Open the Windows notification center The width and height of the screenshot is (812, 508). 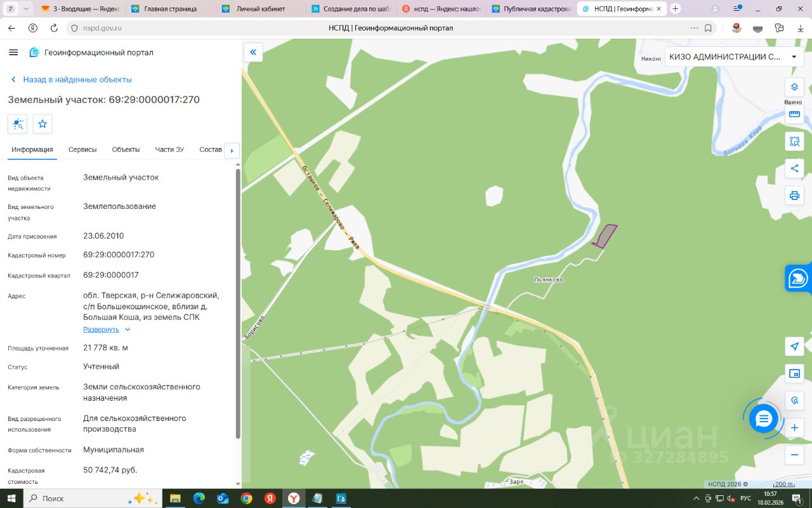pos(797,498)
